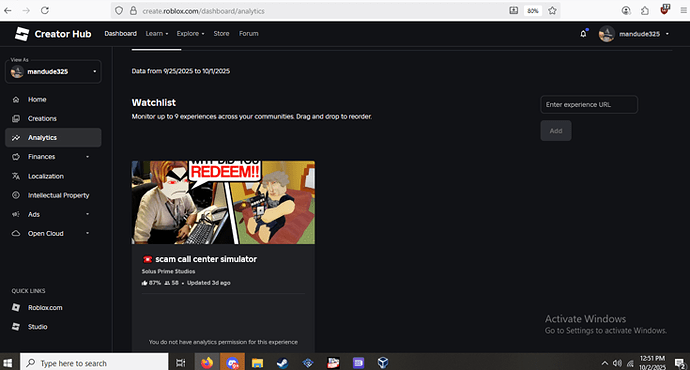This screenshot has height=370, width=690.
Task: Open the View As mandude325 selector
Action: pos(53,72)
